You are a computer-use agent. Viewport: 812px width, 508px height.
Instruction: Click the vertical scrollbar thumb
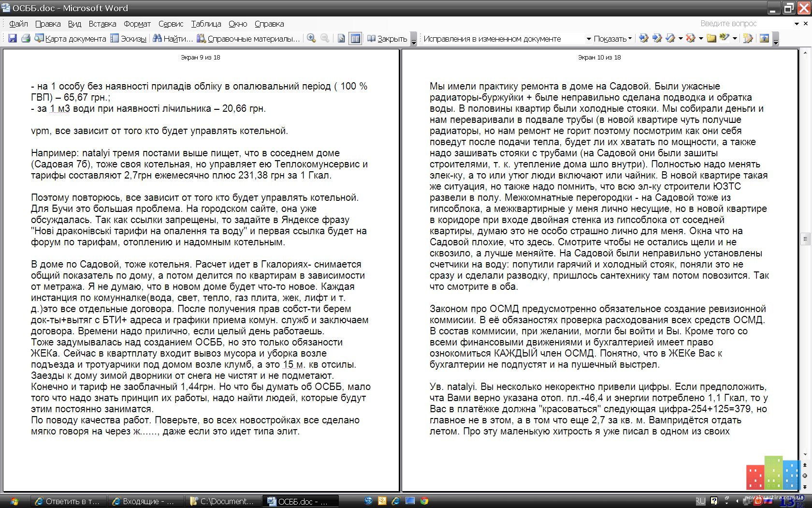tap(805, 239)
